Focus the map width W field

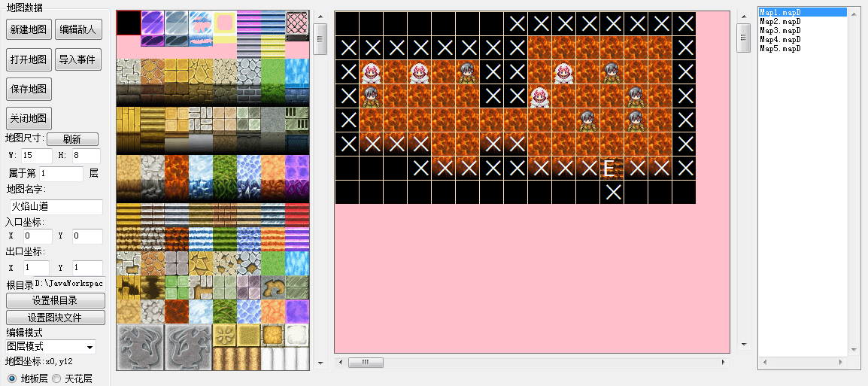coord(37,156)
